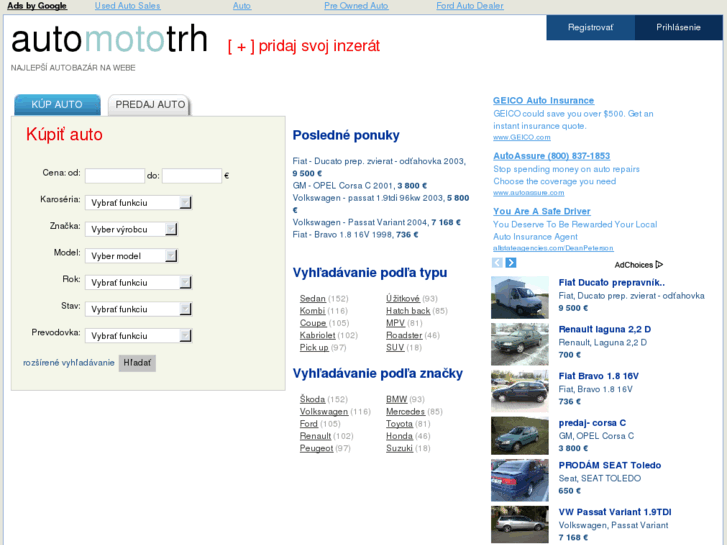
Task: Click the Prihlásenie menu button
Action: (678, 27)
